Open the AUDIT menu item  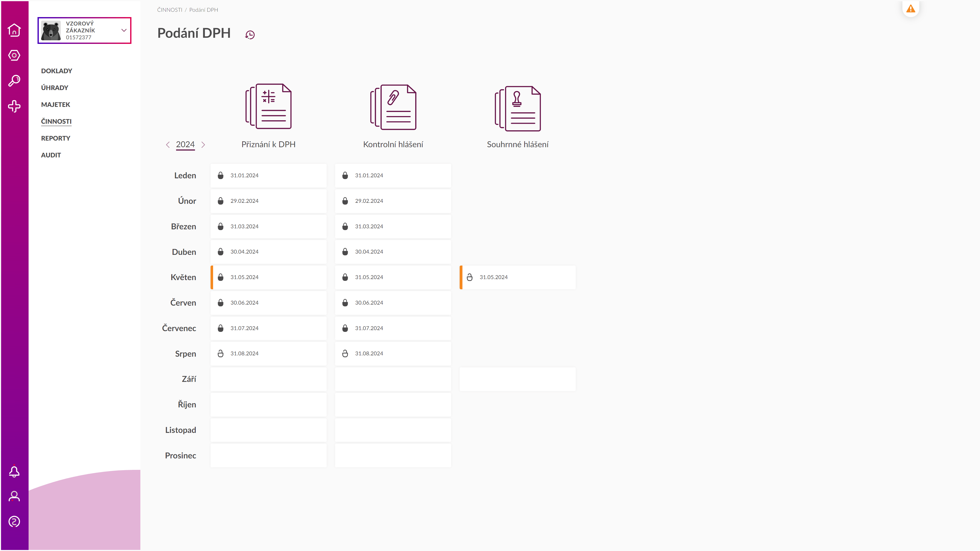pos(51,155)
